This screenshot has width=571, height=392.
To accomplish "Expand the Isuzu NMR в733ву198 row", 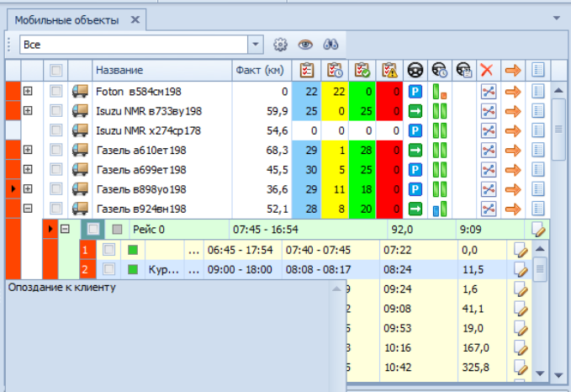I will tap(28, 110).
